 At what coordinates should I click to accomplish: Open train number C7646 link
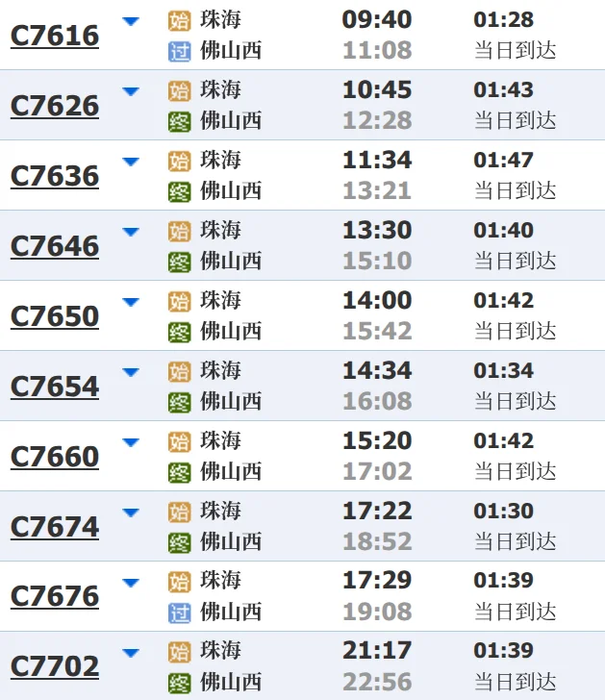pyautogui.click(x=55, y=246)
